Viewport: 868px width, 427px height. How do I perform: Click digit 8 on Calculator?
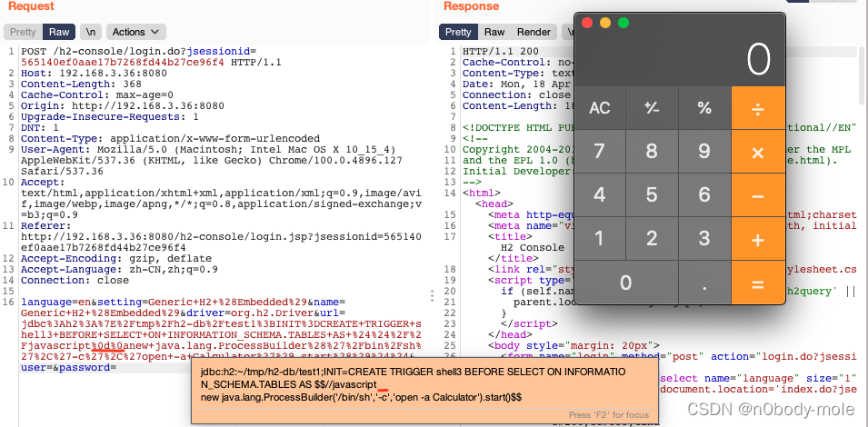pyautogui.click(x=652, y=152)
